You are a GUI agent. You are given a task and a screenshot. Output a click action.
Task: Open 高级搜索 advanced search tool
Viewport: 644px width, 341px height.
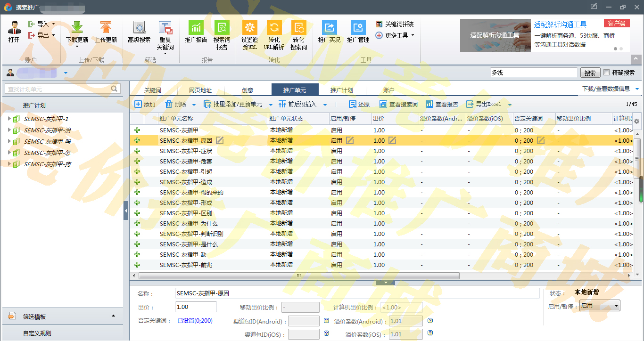tap(139, 28)
